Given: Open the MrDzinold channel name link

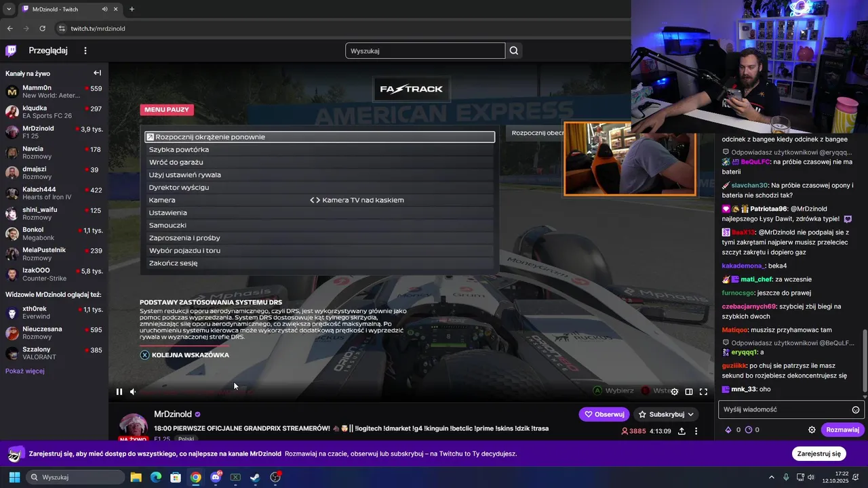Looking at the screenshot, I should click(x=173, y=414).
